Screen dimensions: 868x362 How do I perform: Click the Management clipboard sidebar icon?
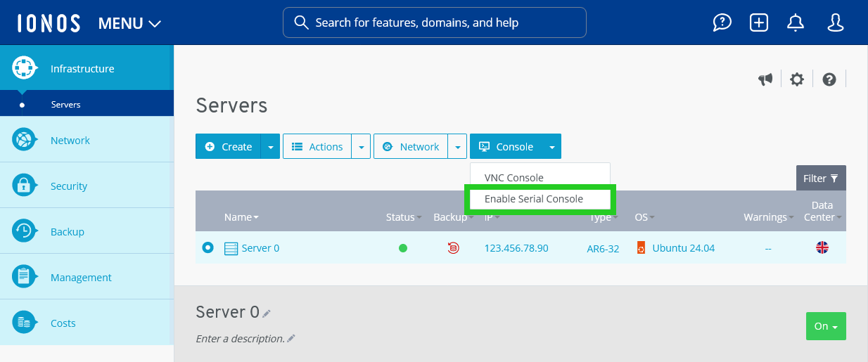(24, 277)
